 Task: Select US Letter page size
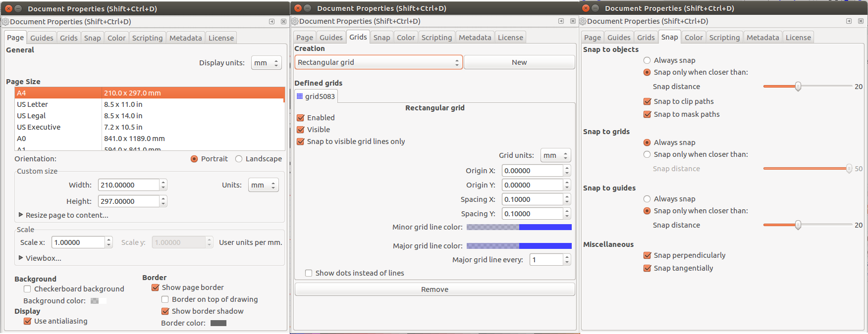[150, 104]
